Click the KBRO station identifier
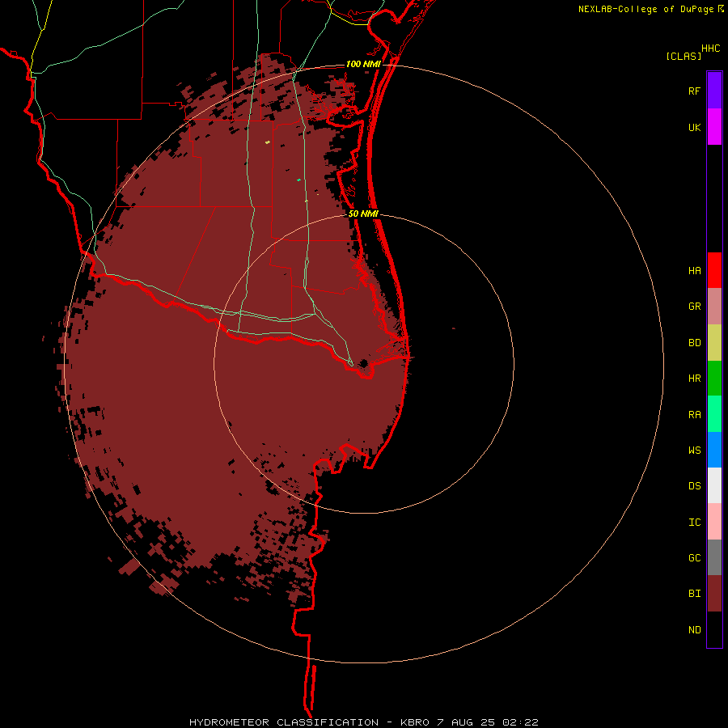The image size is (728, 728). click(415, 722)
